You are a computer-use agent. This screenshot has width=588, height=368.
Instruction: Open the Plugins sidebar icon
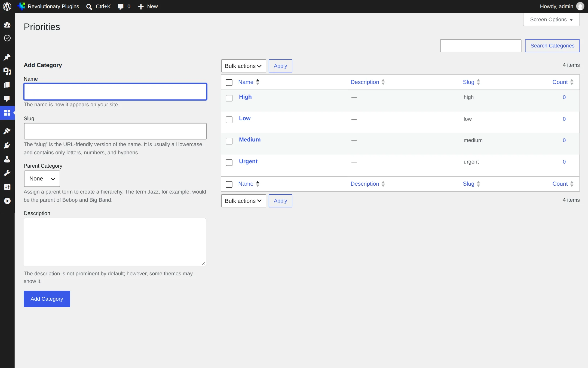pos(7,145)
